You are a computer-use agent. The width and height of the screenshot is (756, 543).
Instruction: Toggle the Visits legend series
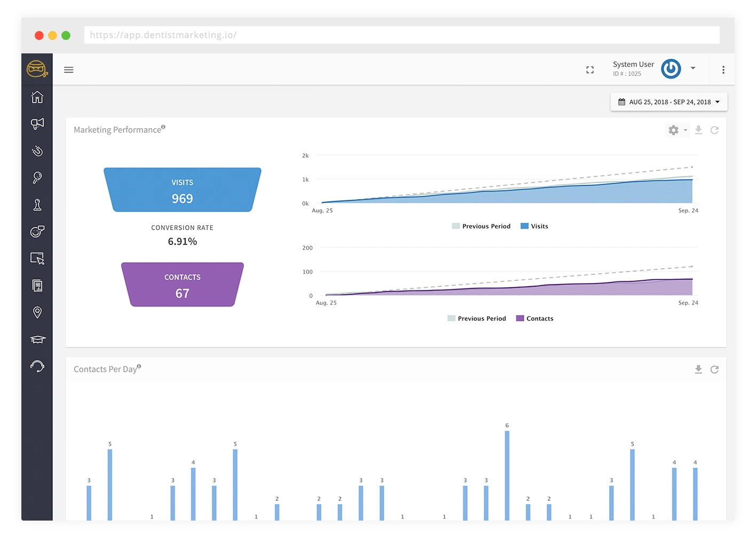pos(534,226)
